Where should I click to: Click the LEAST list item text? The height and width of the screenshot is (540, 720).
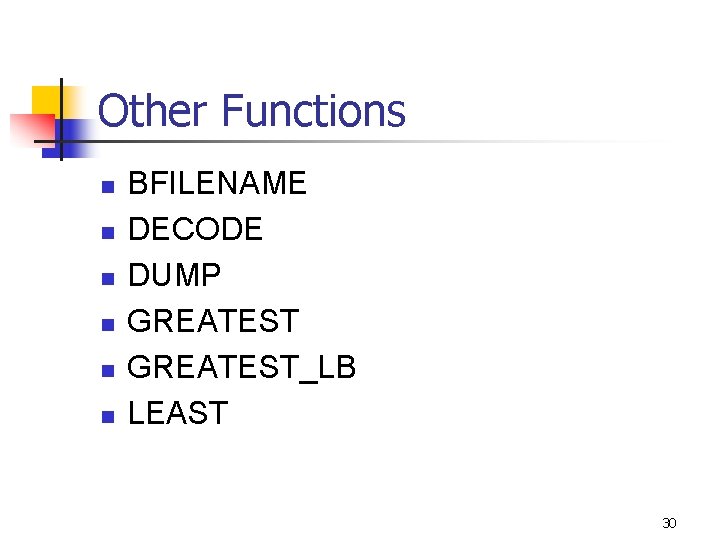point(178,412)
